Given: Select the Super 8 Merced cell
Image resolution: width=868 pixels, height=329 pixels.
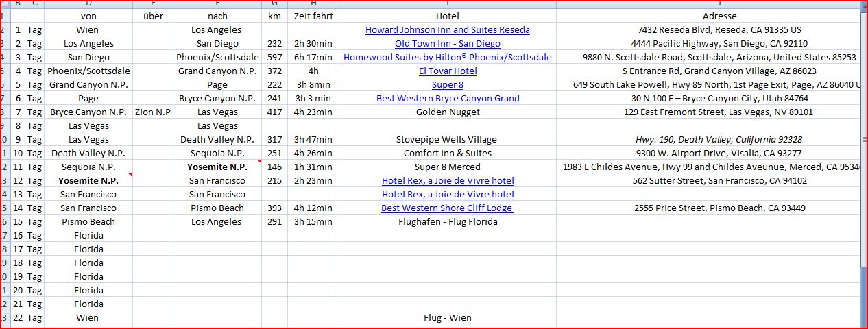Looking at the screenshot, I should point(447,167).
